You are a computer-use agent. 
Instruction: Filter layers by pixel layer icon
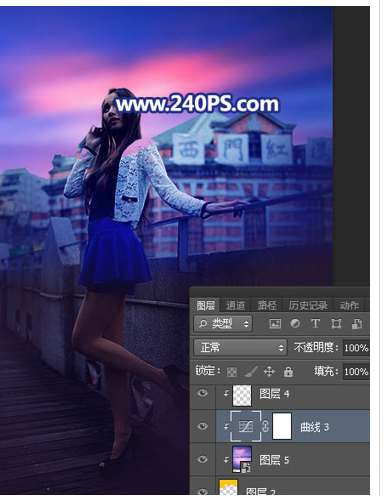tap(275, 324)
